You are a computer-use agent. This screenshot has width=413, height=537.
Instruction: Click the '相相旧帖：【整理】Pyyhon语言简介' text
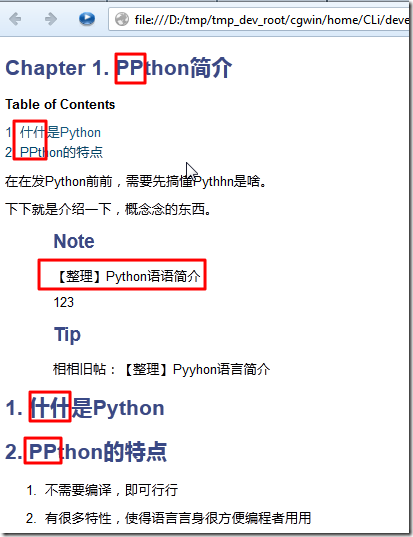coord(161,370)
